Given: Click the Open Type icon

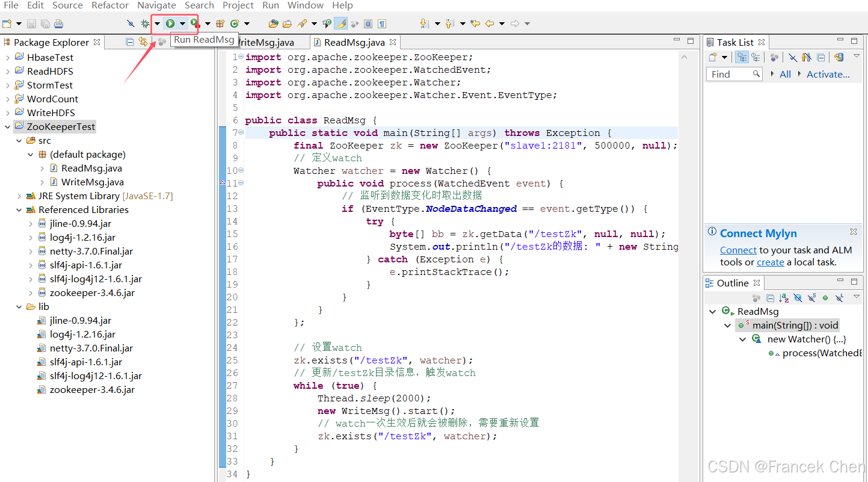Looking at the screenshot, I should point(274,23).
